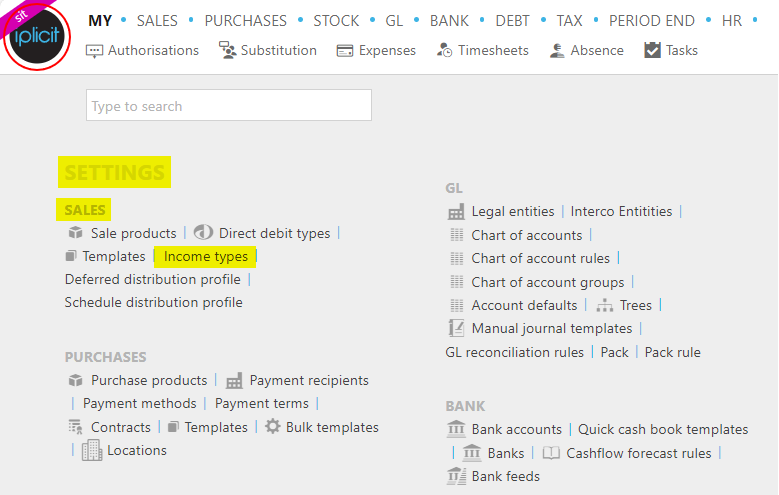Click in the Type to search field
The image size is (779, 495).
[229, 105]
